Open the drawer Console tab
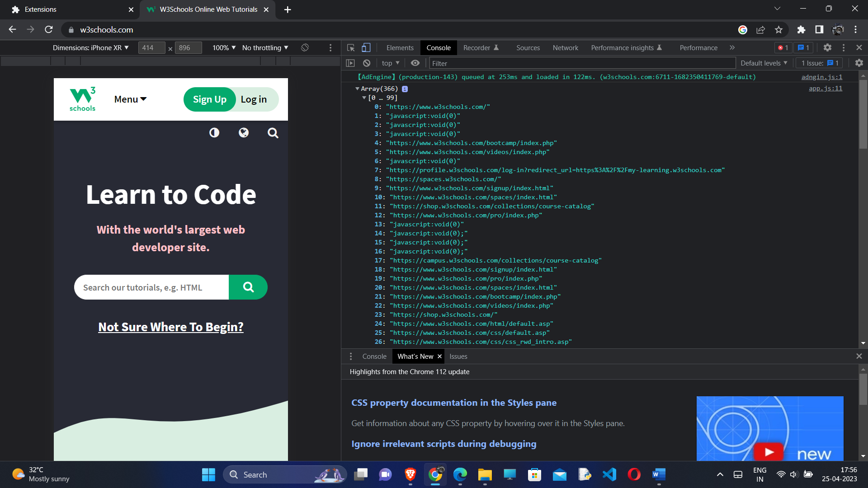The height and width of the screenshot is (488, 868). click(x=374, y=357)
